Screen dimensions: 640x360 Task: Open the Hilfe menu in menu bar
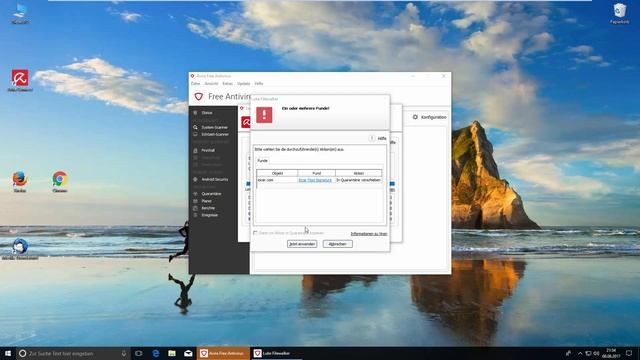point(259,84)
